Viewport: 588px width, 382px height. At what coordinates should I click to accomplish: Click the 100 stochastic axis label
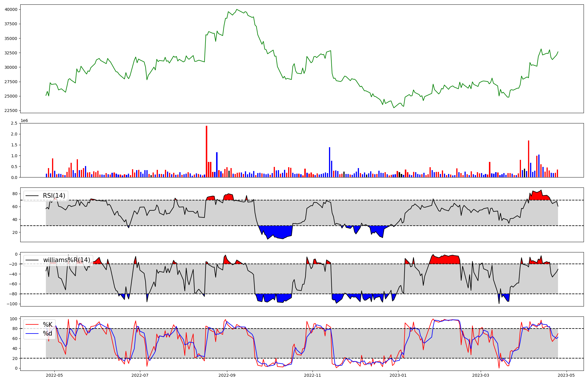(x=14, y=319)
